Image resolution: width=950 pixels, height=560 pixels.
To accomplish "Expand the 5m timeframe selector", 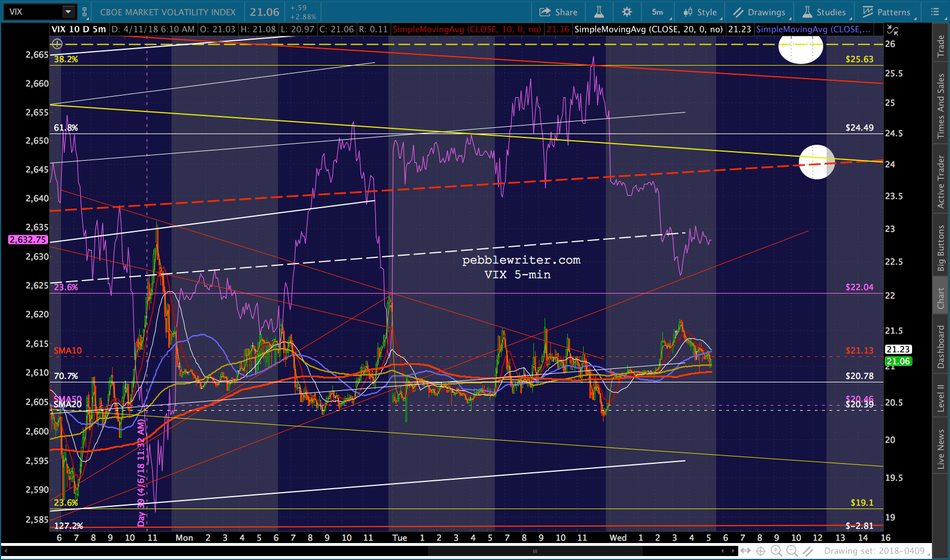I will (658, 12).
